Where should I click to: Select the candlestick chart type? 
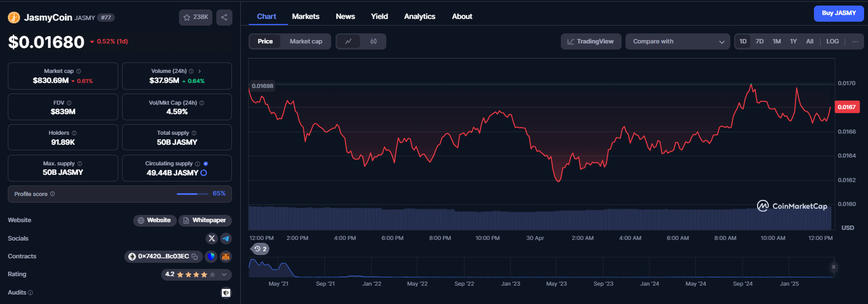pos(374,41)
